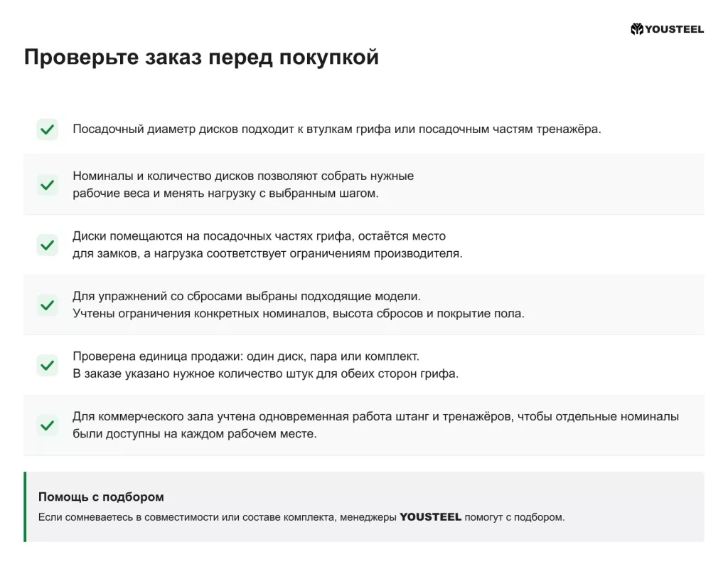Toggle checkmark beside 'Для коммерческого зала'
728x562 pixels.
click(48, 425)
